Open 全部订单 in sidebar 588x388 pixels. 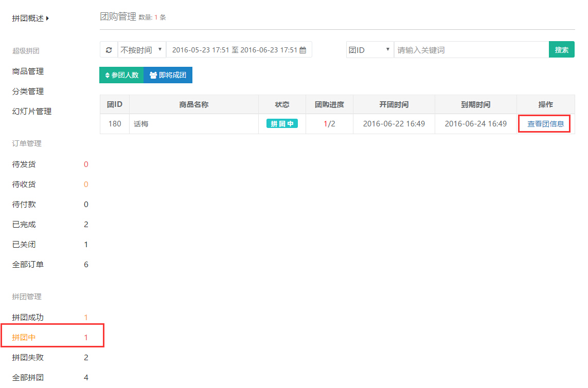click(28, 265)
